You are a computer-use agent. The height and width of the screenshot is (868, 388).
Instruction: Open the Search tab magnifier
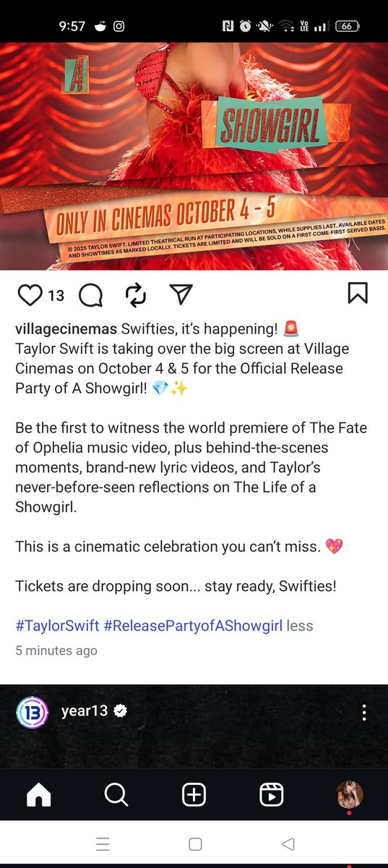click(x=116, y=794)
